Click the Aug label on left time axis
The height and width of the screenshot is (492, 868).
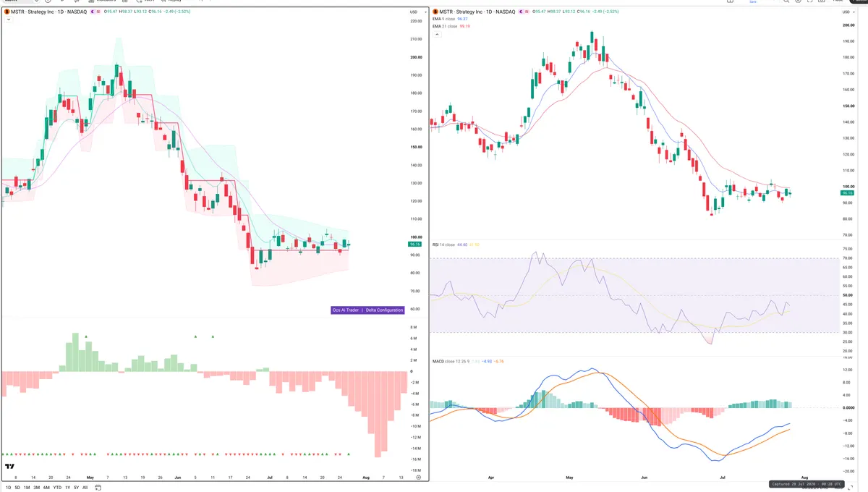(367, 478)
